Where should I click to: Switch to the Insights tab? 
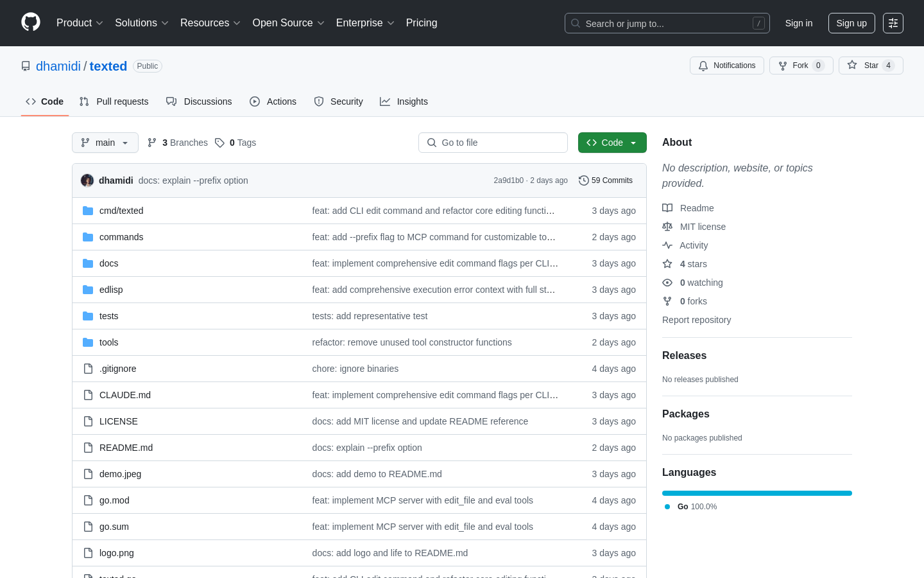click(x=404, y=101)
